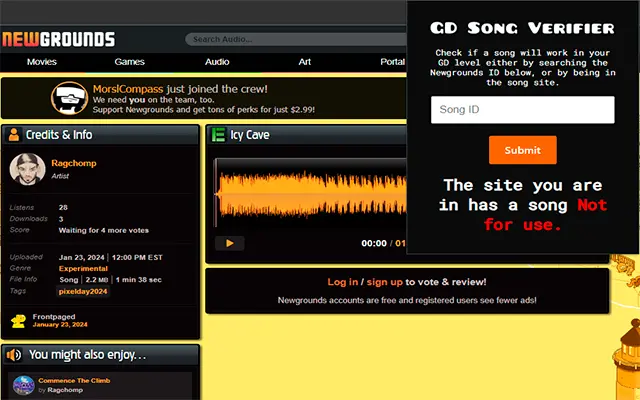Click the '1 min 38 sec' file length
The height and width of the screenshot is (400, 640).
139,280
